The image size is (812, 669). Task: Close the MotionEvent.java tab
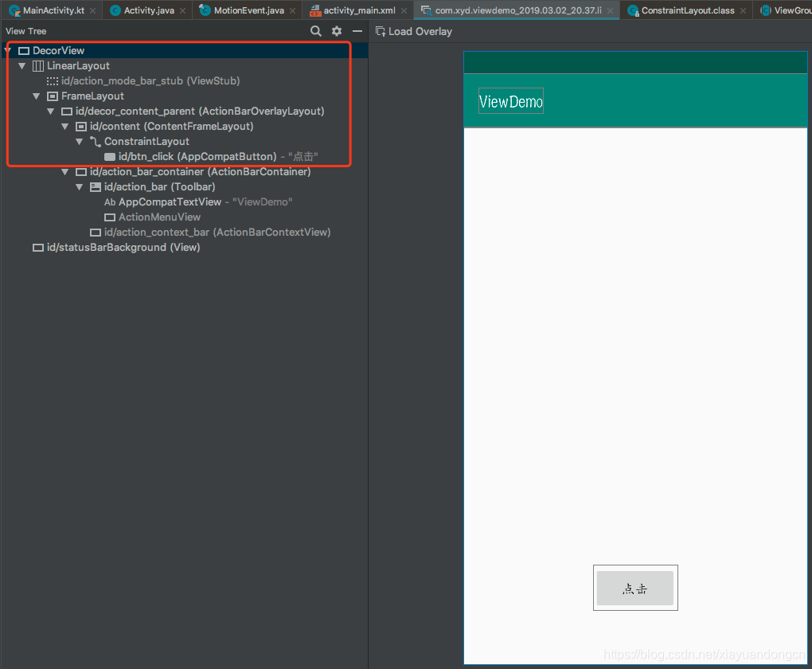293,10
